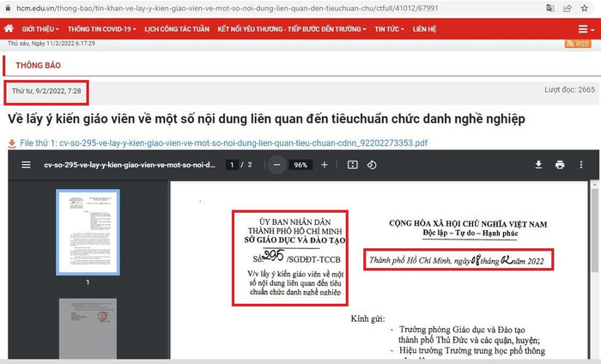
Task: Click the PDF filename in viewer toolbar
Action: pos(130,165)
